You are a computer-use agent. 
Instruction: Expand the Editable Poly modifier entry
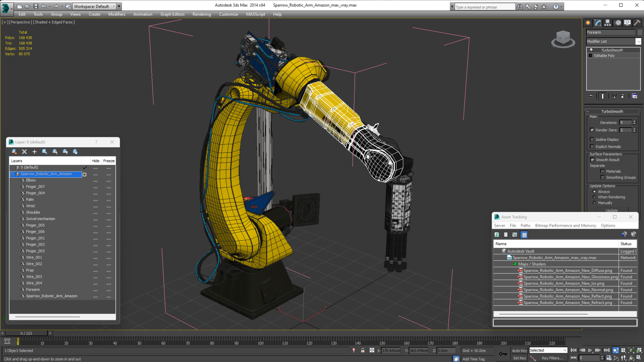591,56
